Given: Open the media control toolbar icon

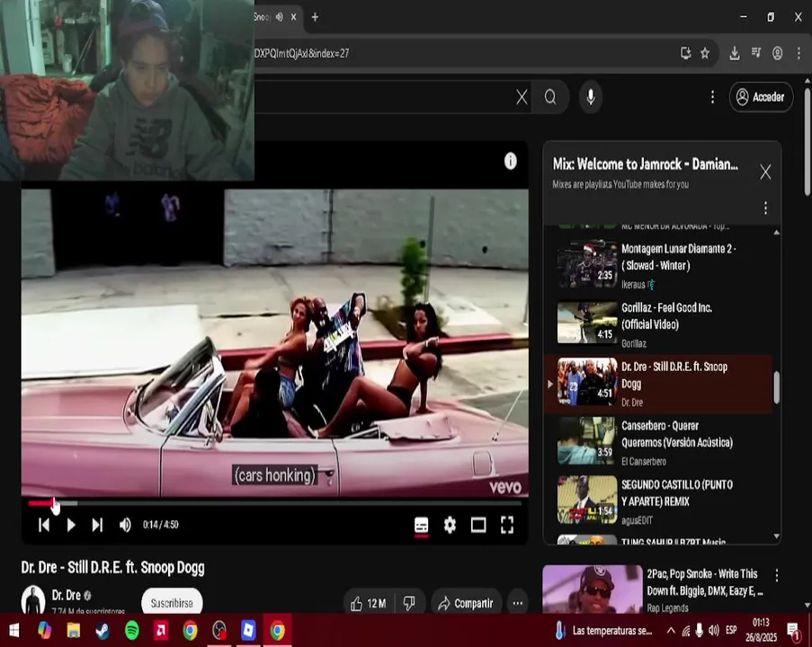Looking at the screenshot, I should coord(756,53).
